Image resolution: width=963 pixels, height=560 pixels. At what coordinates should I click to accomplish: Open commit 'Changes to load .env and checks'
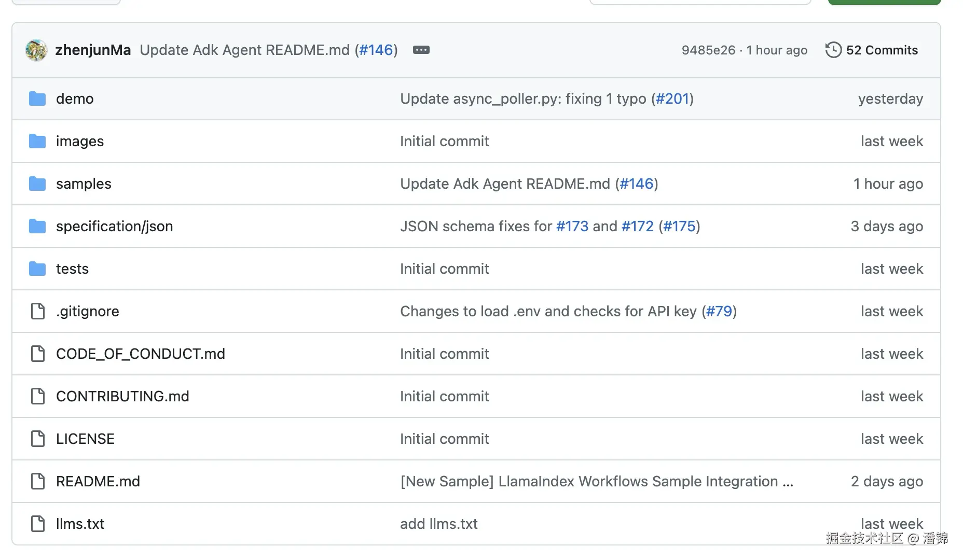pyautogui.click(x=548, y=311)
